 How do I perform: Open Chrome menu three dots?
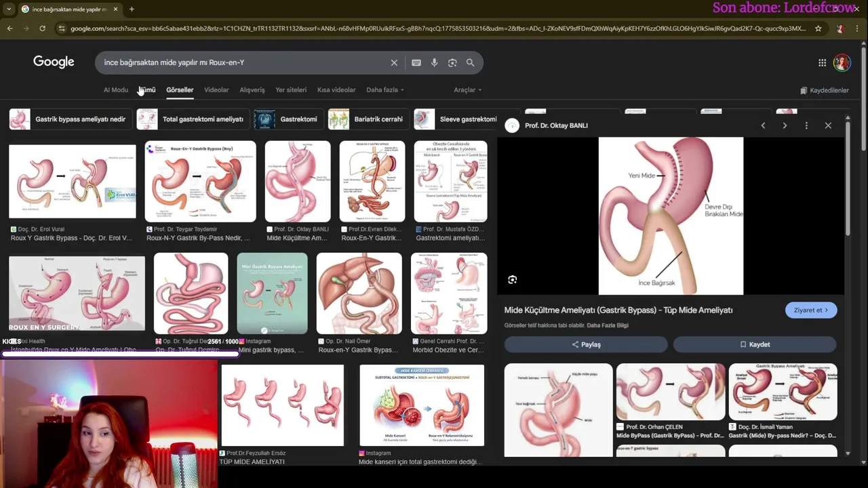pyautogui.click(x=858, y=28)
